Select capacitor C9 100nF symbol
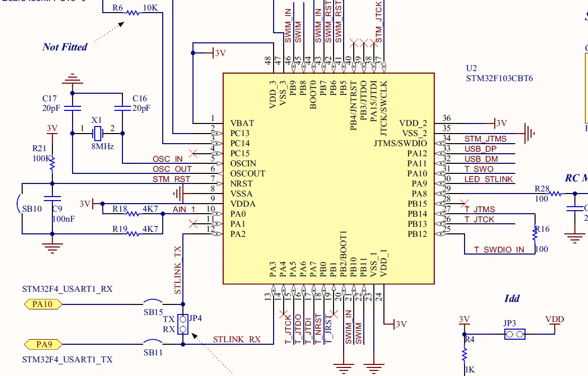 pos(52,198)
